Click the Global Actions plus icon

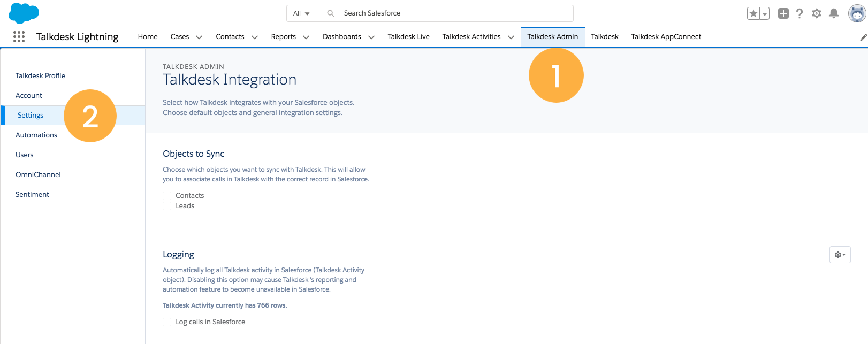click(783, 13)
